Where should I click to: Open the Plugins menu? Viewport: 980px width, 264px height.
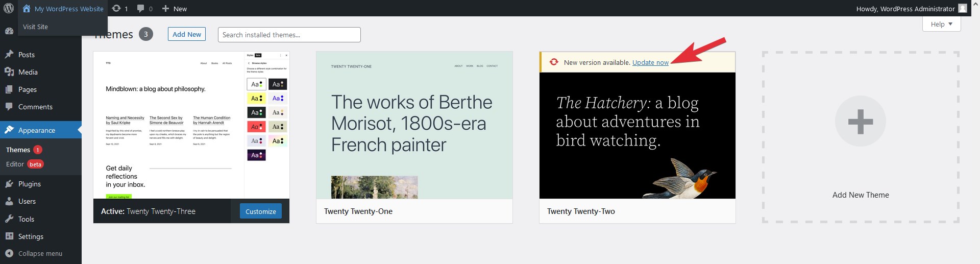coord(41,184)
